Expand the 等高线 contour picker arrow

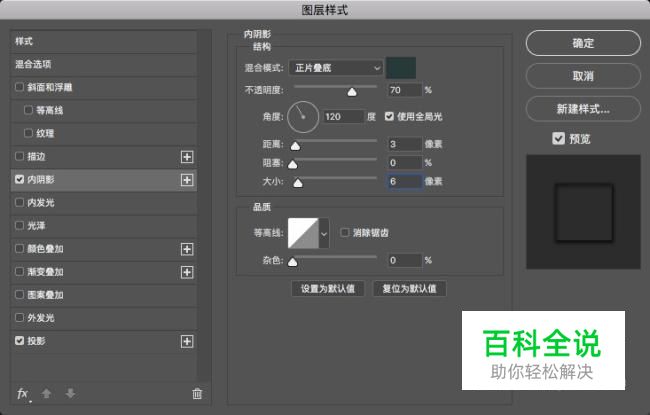point(324,233)
